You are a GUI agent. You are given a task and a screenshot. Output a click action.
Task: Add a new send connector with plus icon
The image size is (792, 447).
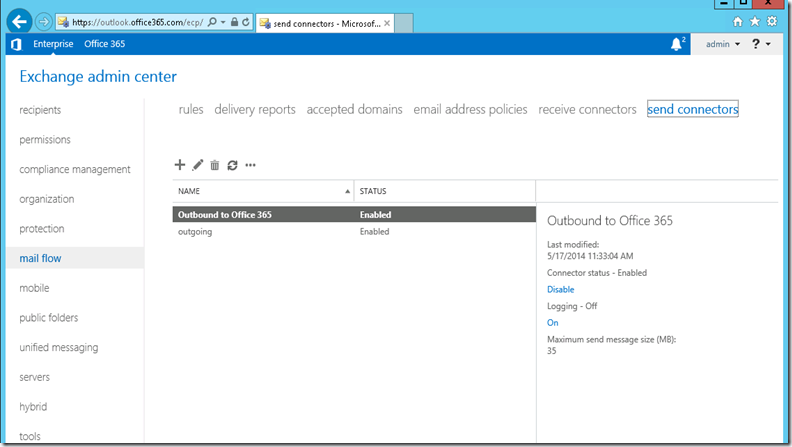tap(180, 165)
